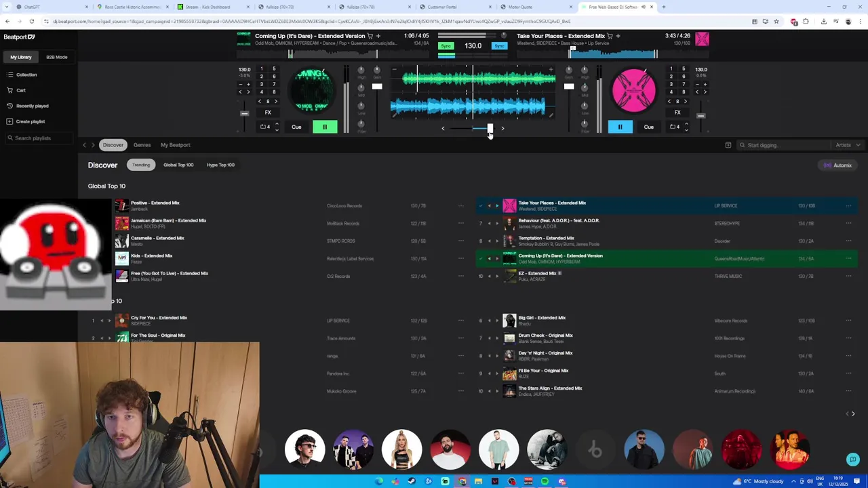Open Spotify from the Windows taskbar
This screenshot has width=868, height=488.
tap(545, 481)
